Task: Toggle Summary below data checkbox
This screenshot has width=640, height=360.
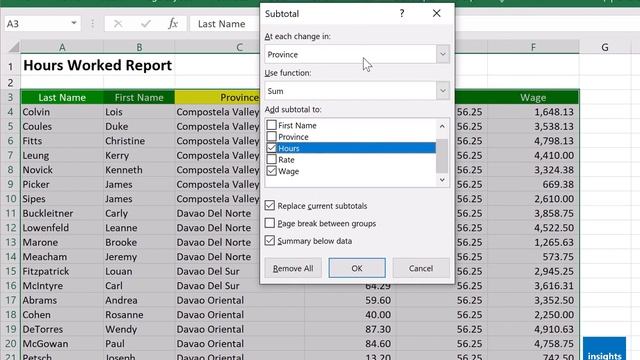Action: [269, 240]
